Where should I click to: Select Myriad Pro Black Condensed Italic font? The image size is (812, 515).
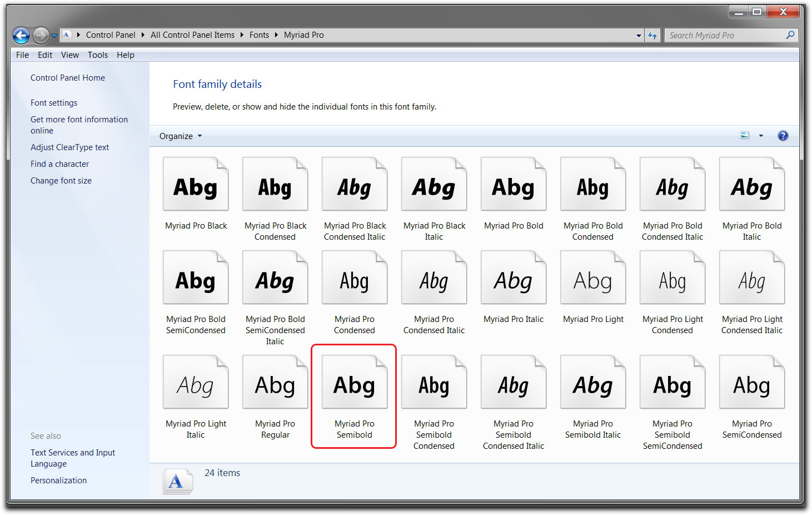click(x=355, y=185)
